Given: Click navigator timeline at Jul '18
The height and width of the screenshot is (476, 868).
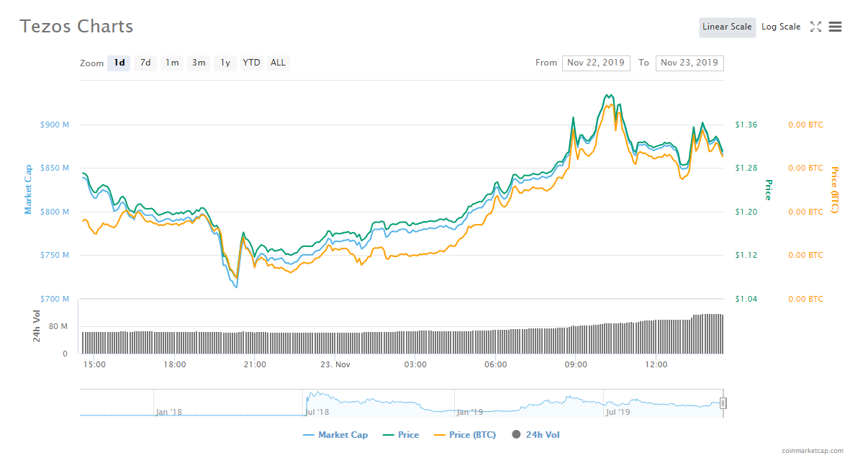Looking at the screenshot, I should tap(317, 412).
